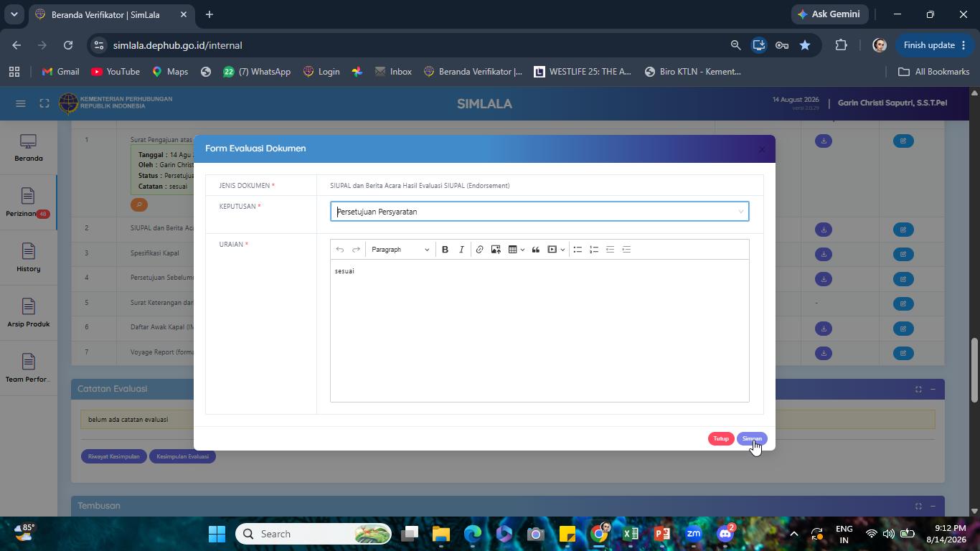Apply numbered list formatting
This screenshot has height=551, width=980.
click(594, 250)
